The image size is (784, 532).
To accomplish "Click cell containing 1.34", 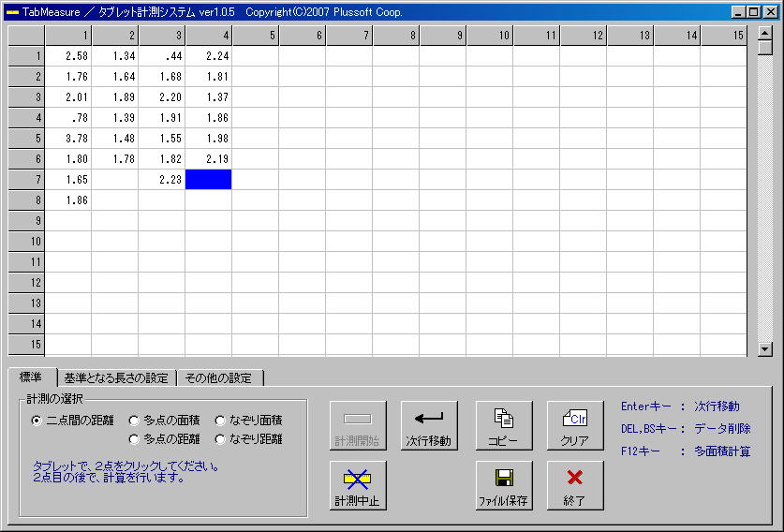I will (x=115, y=56).
